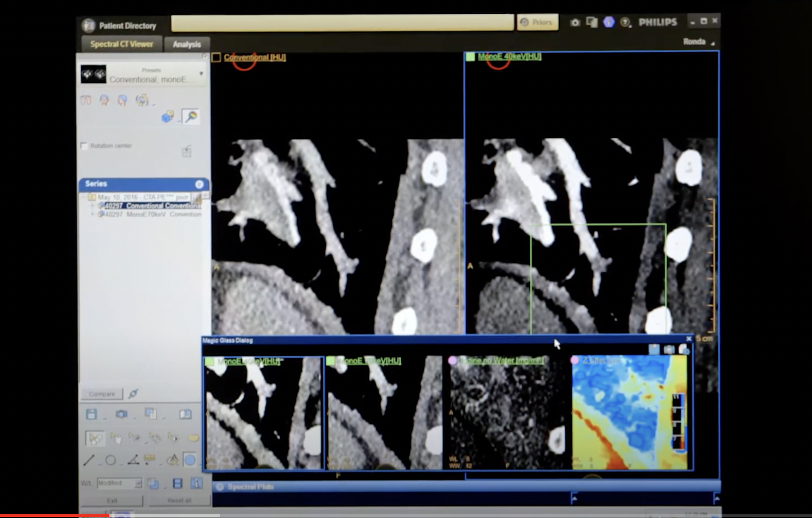Click the save floppy disk icon

point(91,414)
